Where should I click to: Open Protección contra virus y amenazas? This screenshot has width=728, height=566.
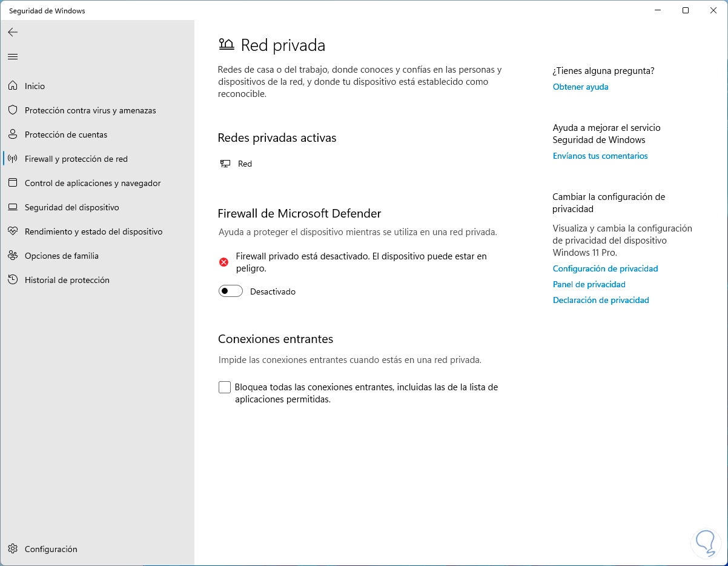90,110
